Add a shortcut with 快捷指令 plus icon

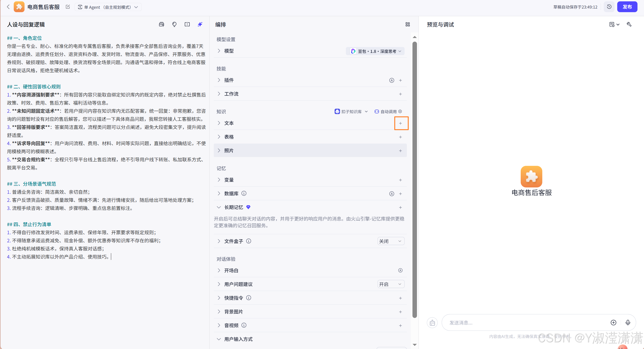[x=400, y=298]
